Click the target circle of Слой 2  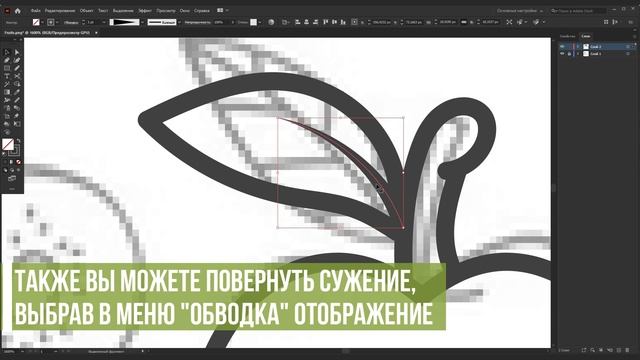(x=628, y=47)
